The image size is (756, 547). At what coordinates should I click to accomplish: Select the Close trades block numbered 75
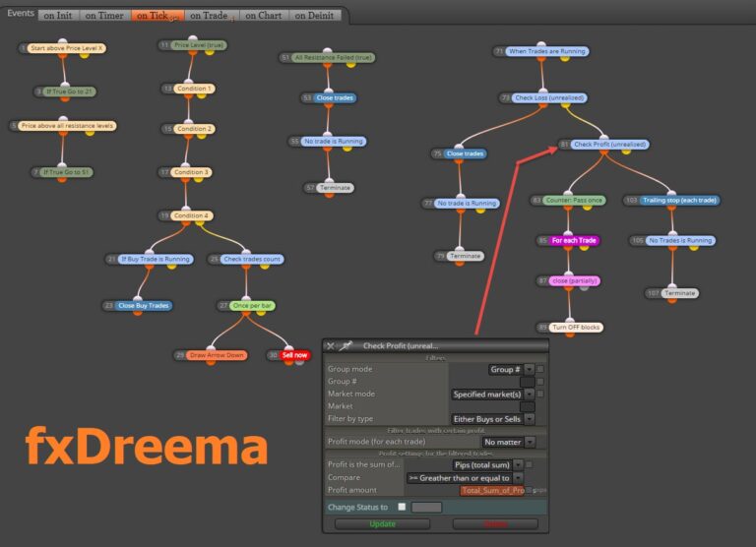465,153
